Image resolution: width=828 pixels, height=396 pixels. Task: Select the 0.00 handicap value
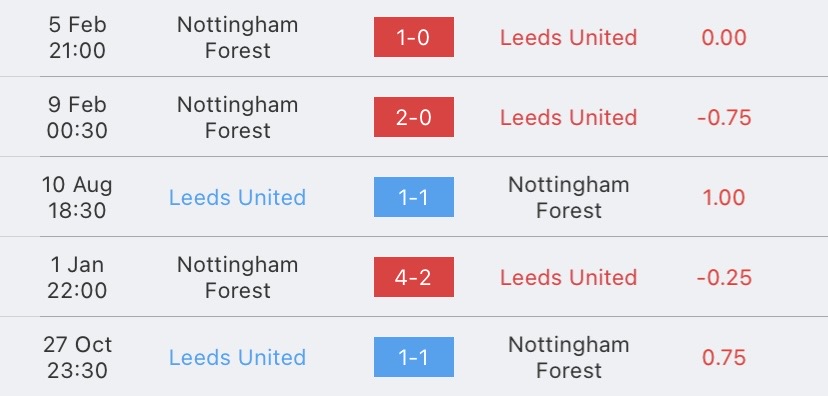[x=723, y=37]
